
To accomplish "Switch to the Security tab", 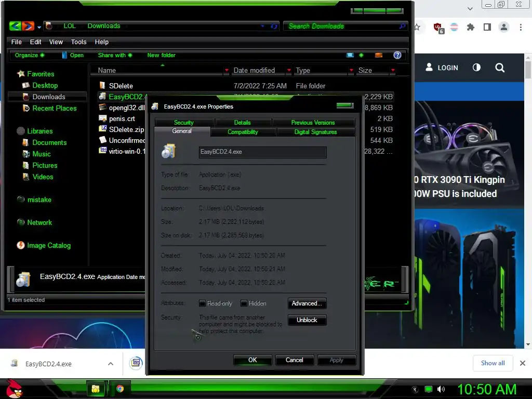I will coord(184,123).
